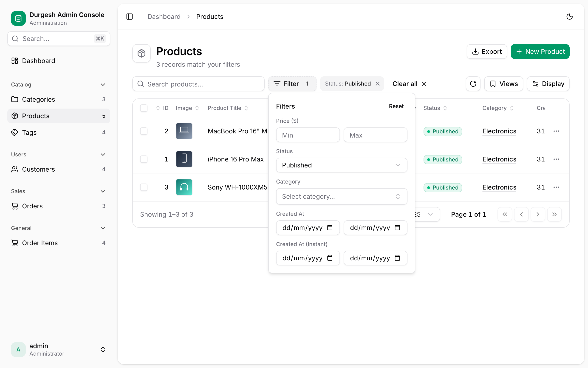Open the Display options button
The height and width of the screenshot is (368, 588).
(548, 84)
